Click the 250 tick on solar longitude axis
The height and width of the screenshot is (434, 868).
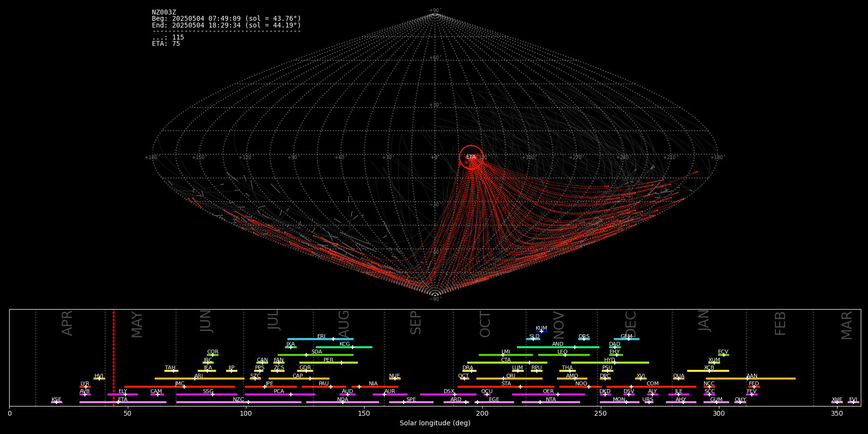click(x=600, y=413)
